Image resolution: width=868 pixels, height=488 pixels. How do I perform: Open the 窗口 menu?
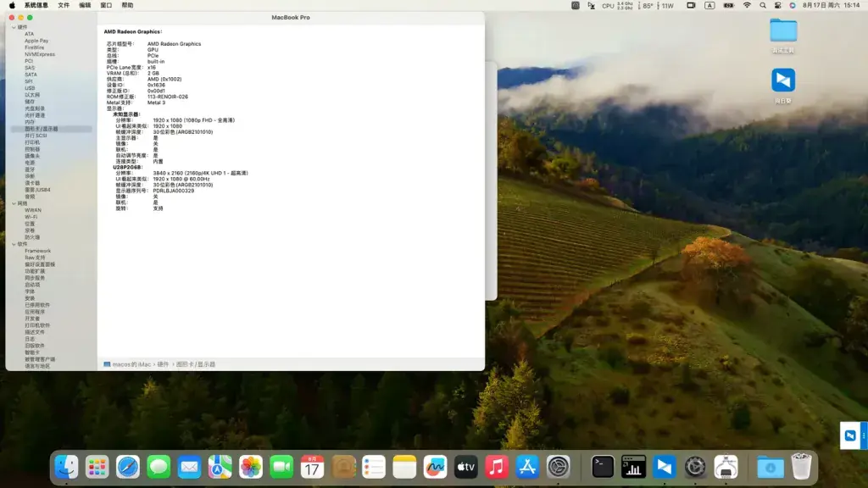point(106,6)
